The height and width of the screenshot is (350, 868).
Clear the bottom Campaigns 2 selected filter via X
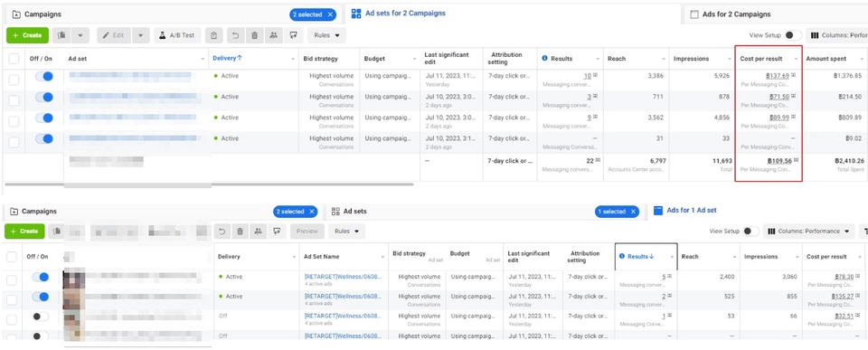click(312, 212)
